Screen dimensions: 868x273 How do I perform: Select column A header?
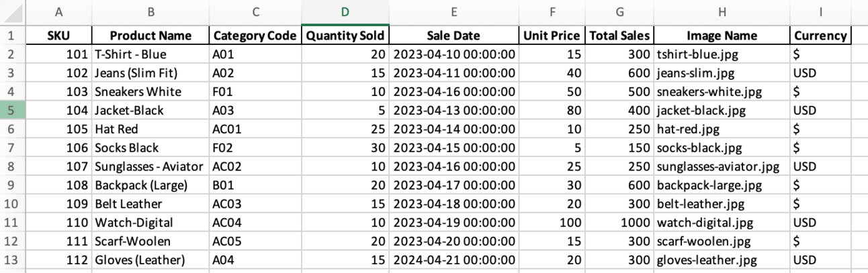coord(58,12)
